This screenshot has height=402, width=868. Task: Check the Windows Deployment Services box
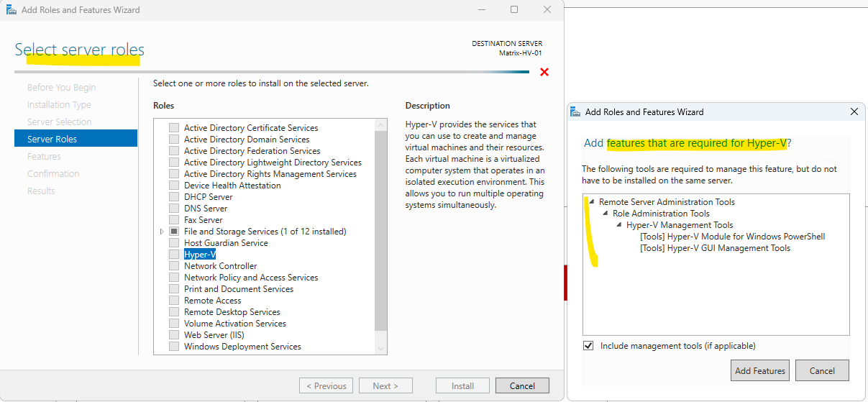(174, 347)
